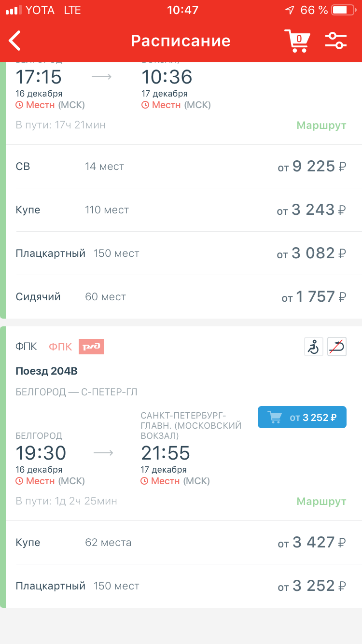Tap clock icon under 19:30 departure
362x644 pixels.
(20, 481)
